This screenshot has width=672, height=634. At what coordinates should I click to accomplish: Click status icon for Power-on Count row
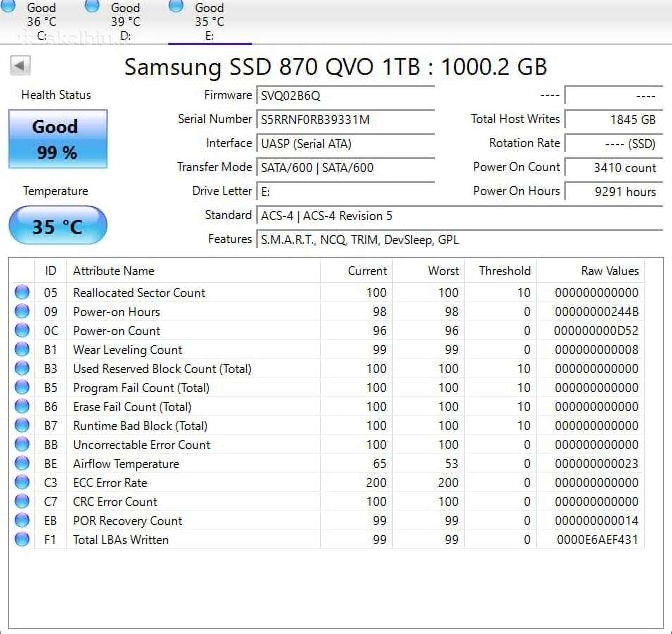[22, 330]
